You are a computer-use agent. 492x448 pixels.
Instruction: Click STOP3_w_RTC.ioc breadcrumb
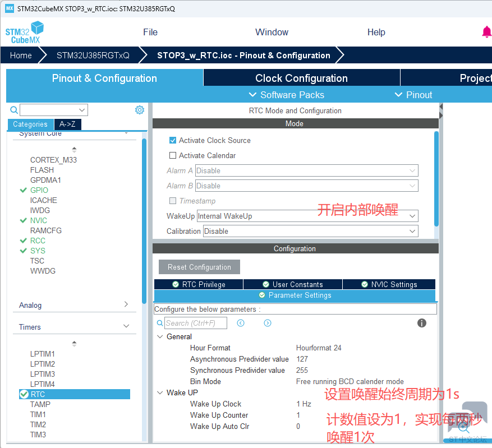[x=243, y=55]
